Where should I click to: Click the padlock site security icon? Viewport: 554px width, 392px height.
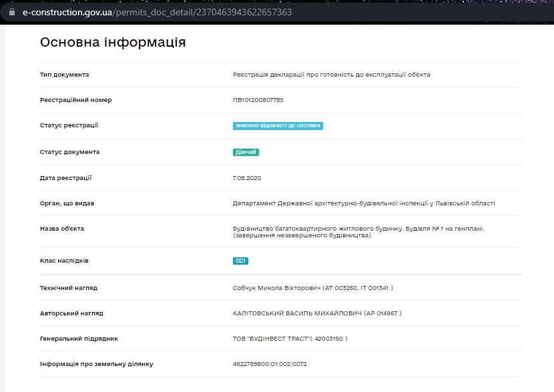coord(12,11)
